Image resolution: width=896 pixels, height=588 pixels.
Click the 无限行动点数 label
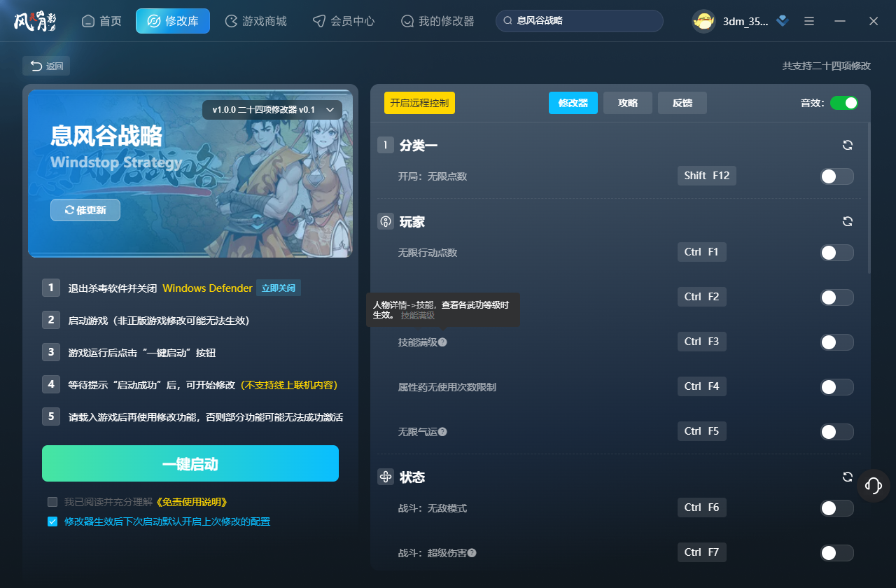click(428, 253)
